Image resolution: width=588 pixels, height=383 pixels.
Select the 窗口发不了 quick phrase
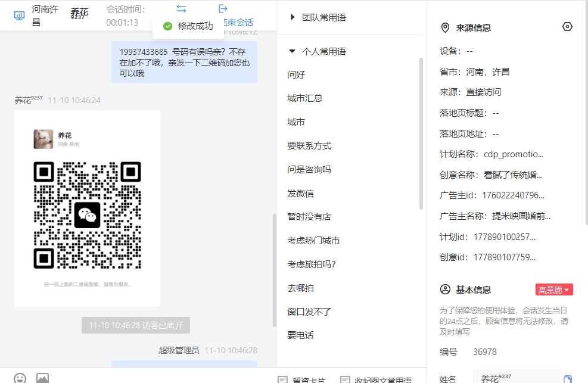(309, 312)
